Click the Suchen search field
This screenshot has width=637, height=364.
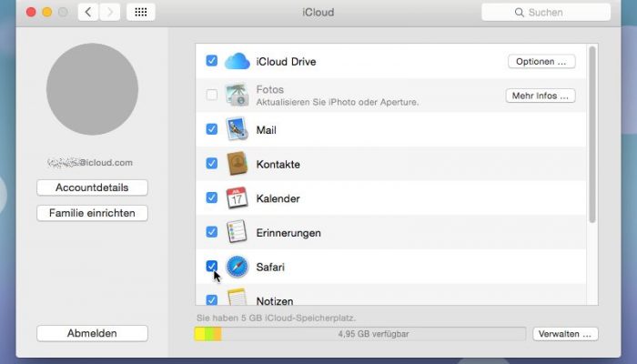(546, 12)
